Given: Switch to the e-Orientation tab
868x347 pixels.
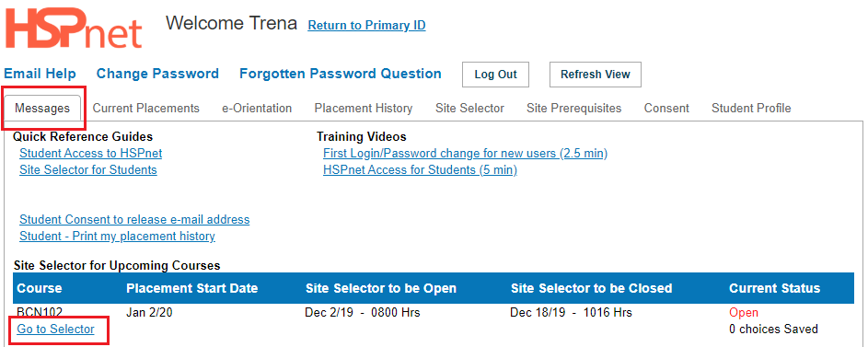Looking at the screenshot, I should [257, 109].
